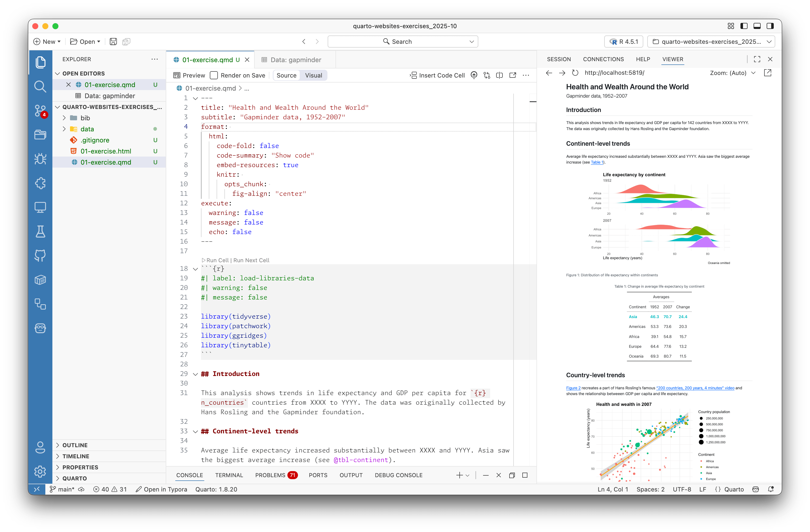Open the Data: gapminder editor tab
Image resolution: width=810 pixels, height=532 pixels.
295,60
